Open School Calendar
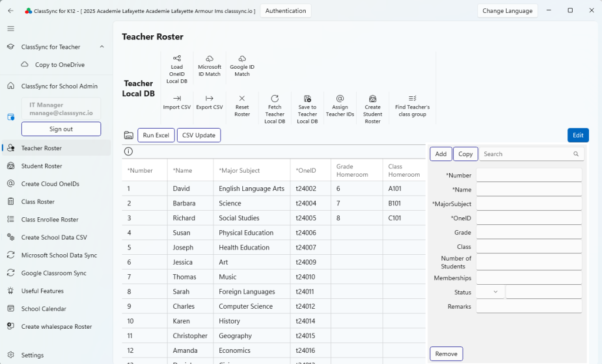This screenshot has height=364, width=602. click(x=56, y=309)
